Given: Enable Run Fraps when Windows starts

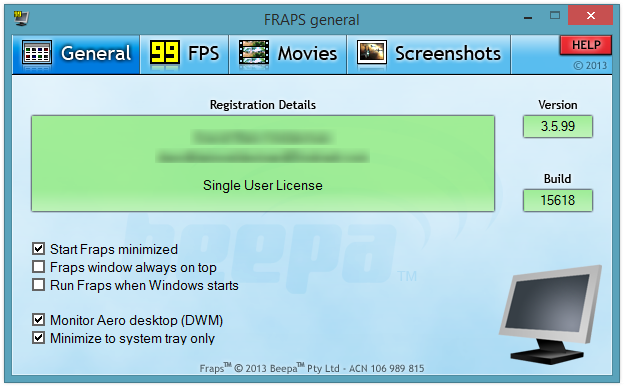Looking at the screenshot, I should 38,285.
